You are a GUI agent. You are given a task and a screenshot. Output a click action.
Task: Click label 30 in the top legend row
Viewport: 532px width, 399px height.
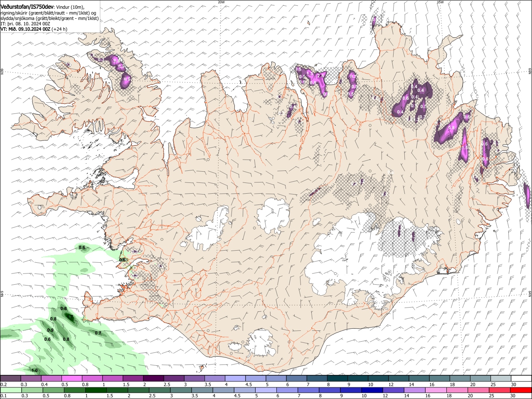pos(514,384)
